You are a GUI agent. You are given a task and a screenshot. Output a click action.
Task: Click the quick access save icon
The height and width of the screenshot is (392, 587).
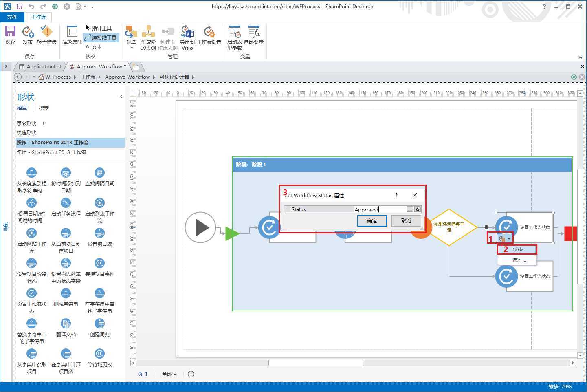tap(19, 7)
